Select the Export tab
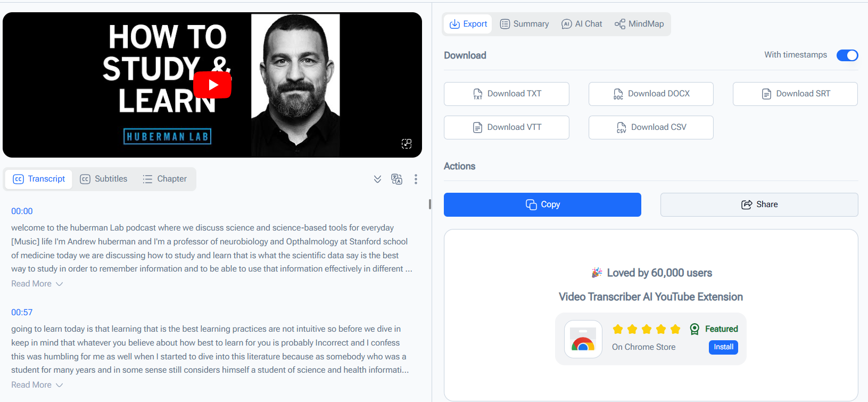The height and width of the screenshot is (402, 868). [468, 24]
